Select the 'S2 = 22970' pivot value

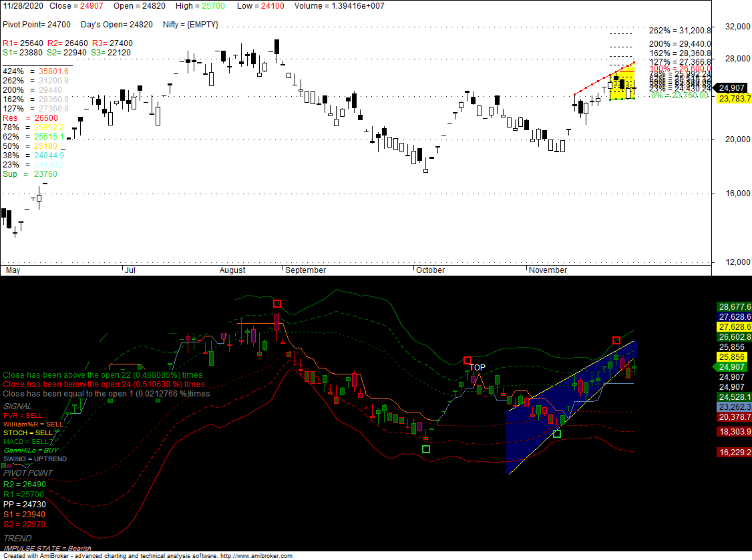[25, 525]
